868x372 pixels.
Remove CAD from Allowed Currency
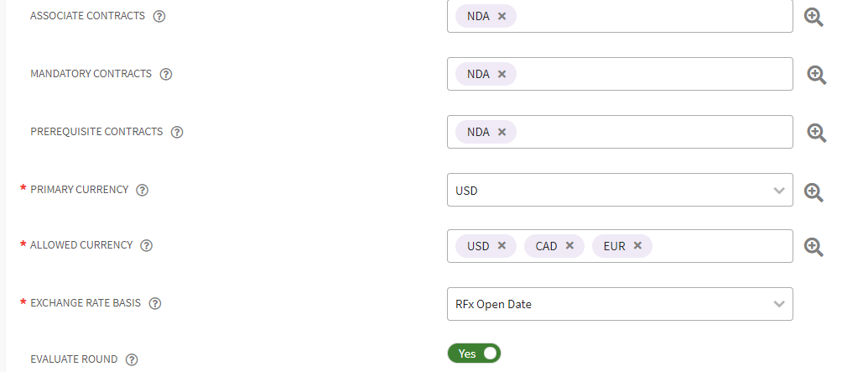click(569, 246)
